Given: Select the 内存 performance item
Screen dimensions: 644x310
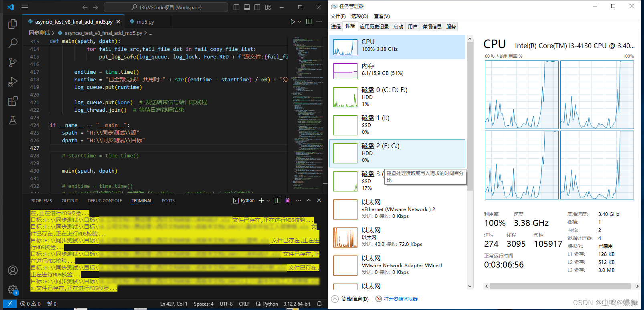Looking at the screenshot, I should [x=398, y=71].
